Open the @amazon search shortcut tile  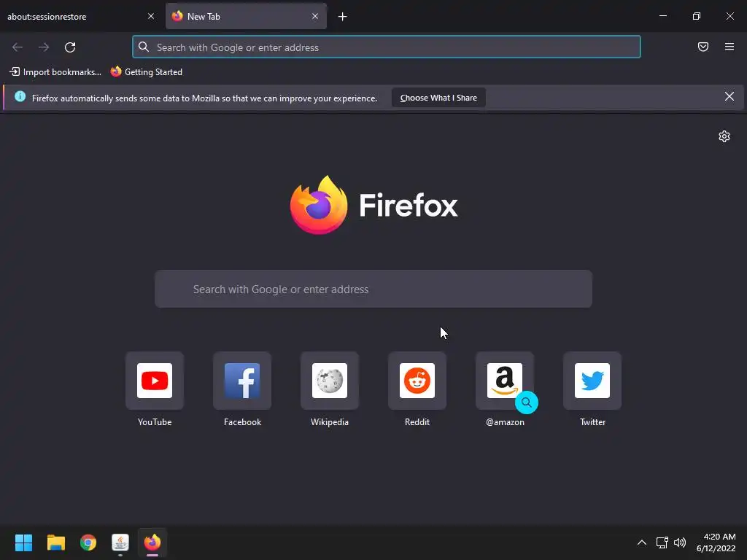tap(505, 381)
